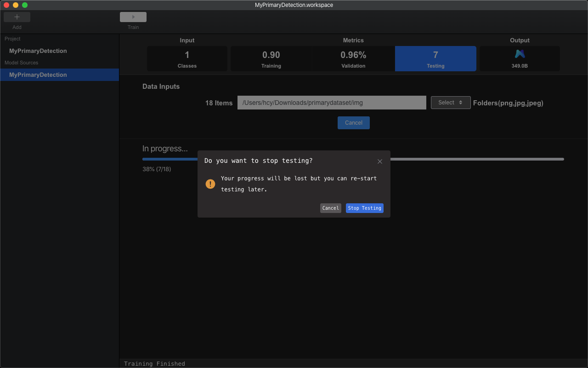Open the Training tab showing 0.90
This screenshot has height=368, width=588.
coord(271,58)
